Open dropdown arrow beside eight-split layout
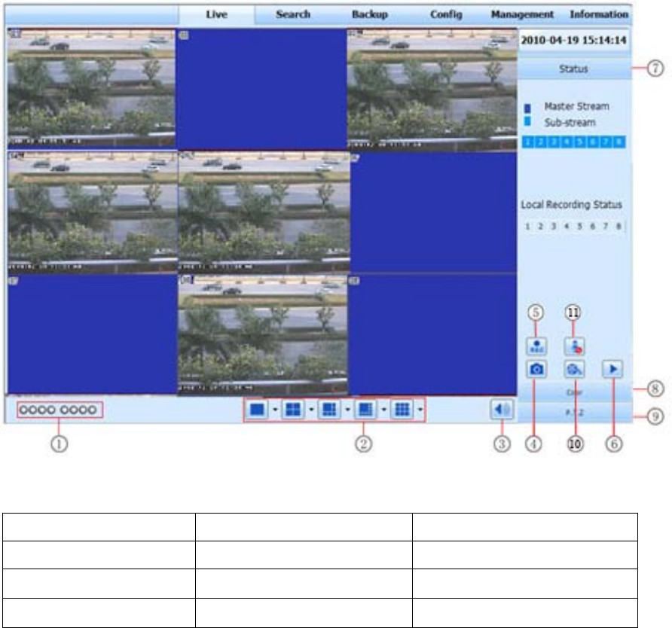 point(384,410)
